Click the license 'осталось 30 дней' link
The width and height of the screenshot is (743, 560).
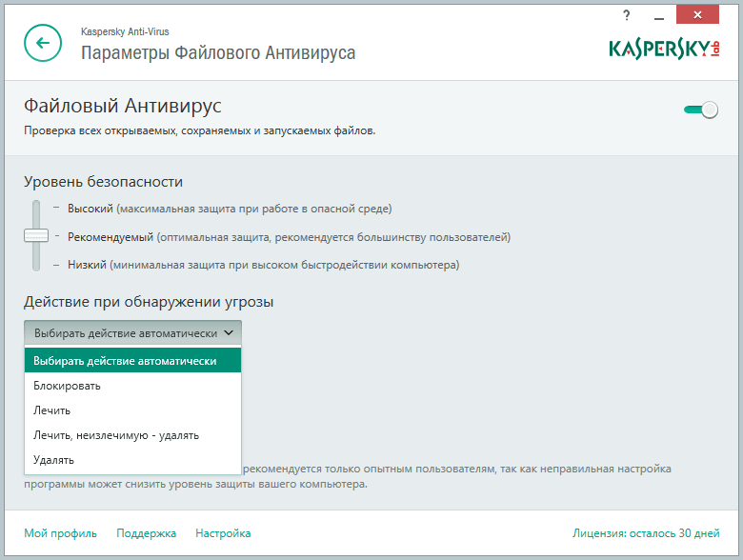[646, 533]
